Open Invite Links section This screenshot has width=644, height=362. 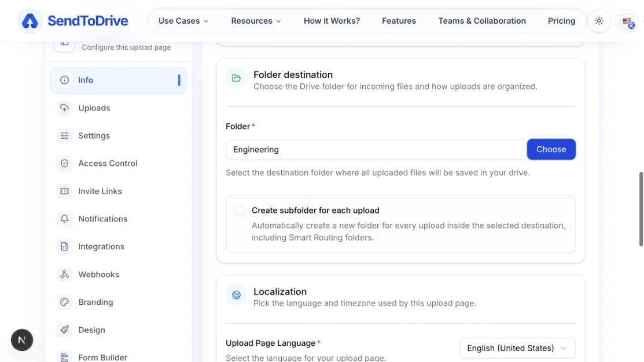(x=118, y=191)
